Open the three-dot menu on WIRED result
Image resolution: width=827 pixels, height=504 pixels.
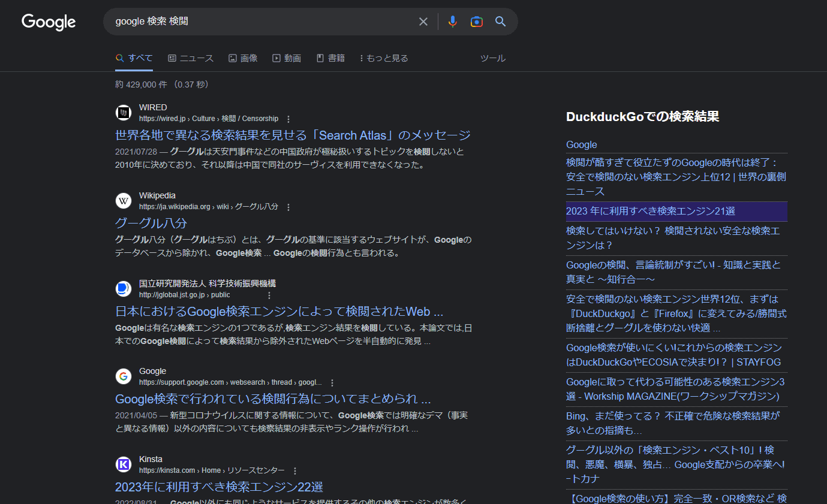tap(288, 119)
